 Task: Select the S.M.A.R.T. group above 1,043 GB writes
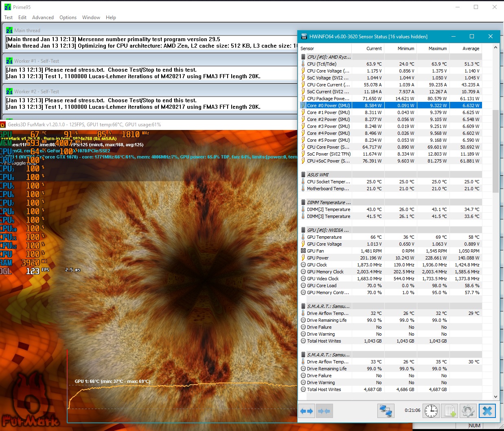pos(390,306)
